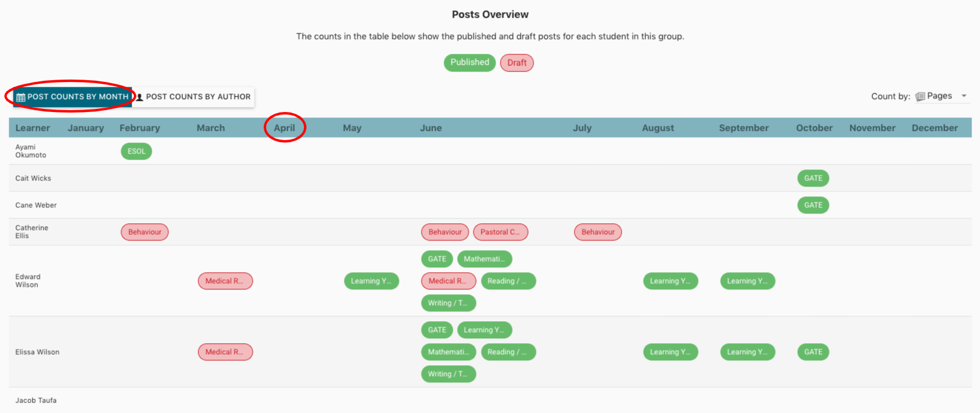The width and height of the screenshot is (980, 413).
Task: Click calendar icon on Post Counts by Month
Action: 21,97
